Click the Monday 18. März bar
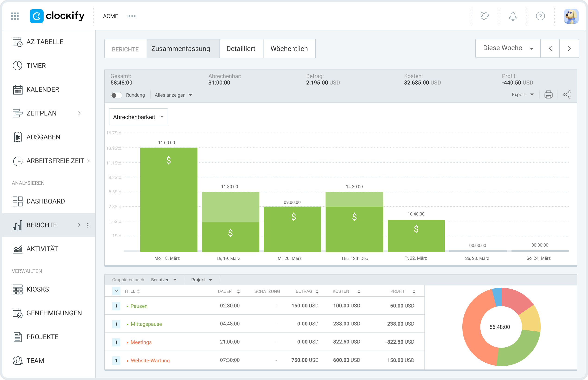Image resolution: width=588 pixels, height=380 pixels. click(x=169, y=200)
